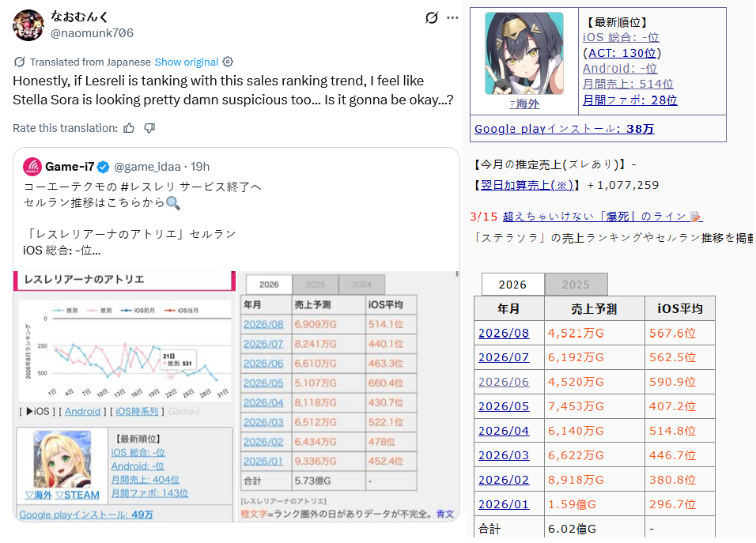Open 超えちゃいけない「爆死」のライン link
This screenshot has width=756, height=543.
[x=595, y=217]
